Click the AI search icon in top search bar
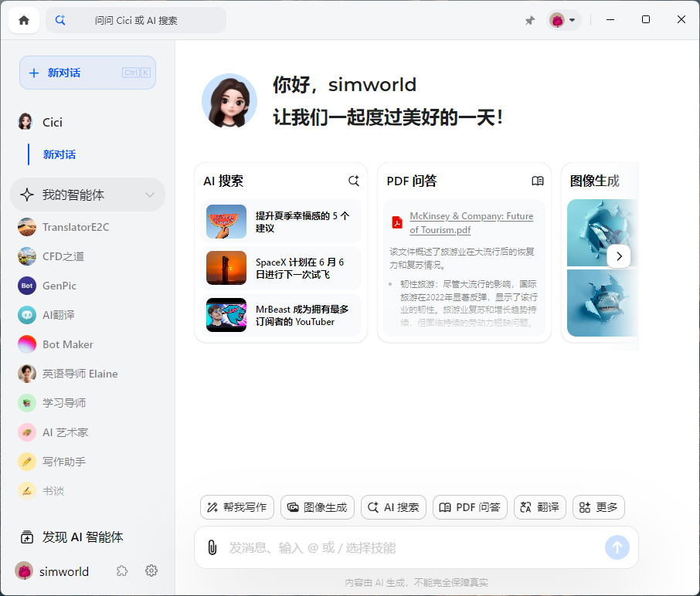The width and height of the screenshot is (700, 596). 60,20
